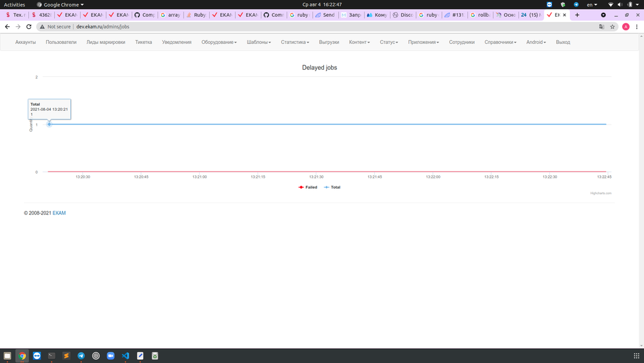Screen dimensions: 644x363
Task: Toggle the Total series in the legend
Action: pyautogui.click(x=332, y=187)
